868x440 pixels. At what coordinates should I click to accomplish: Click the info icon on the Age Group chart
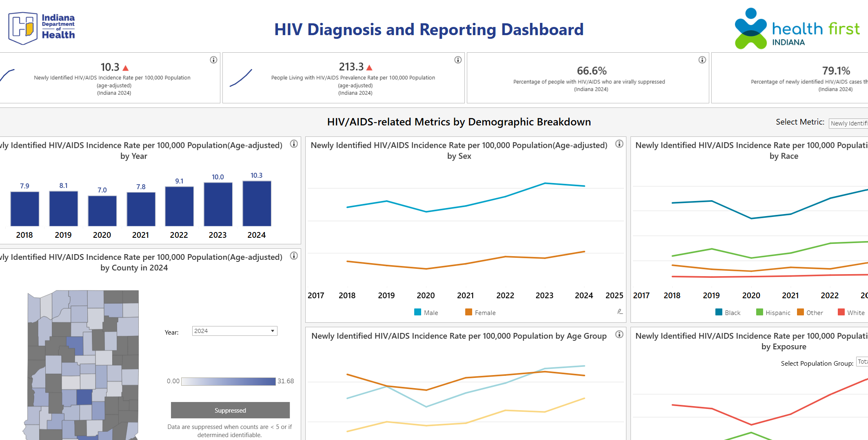[x=619, y=334]
